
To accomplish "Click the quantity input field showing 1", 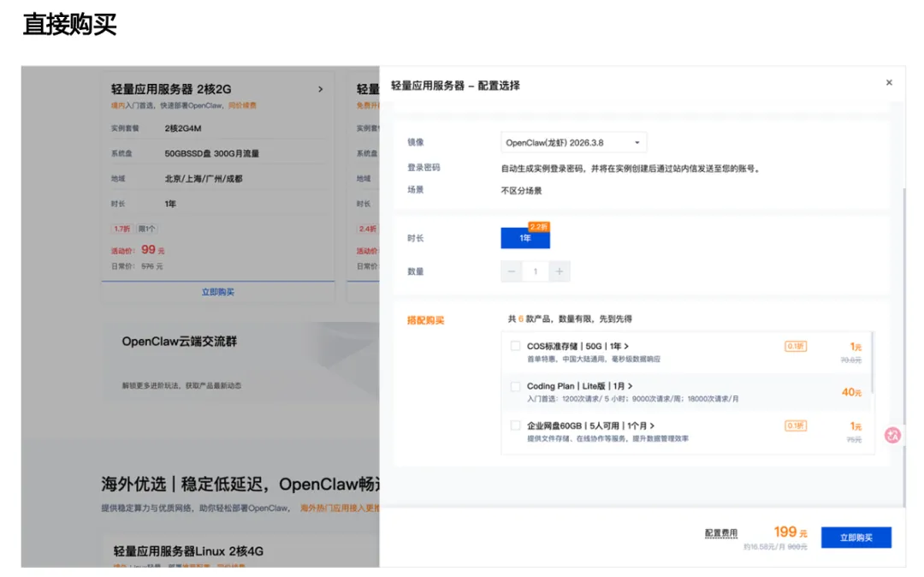I will (536, 271).
